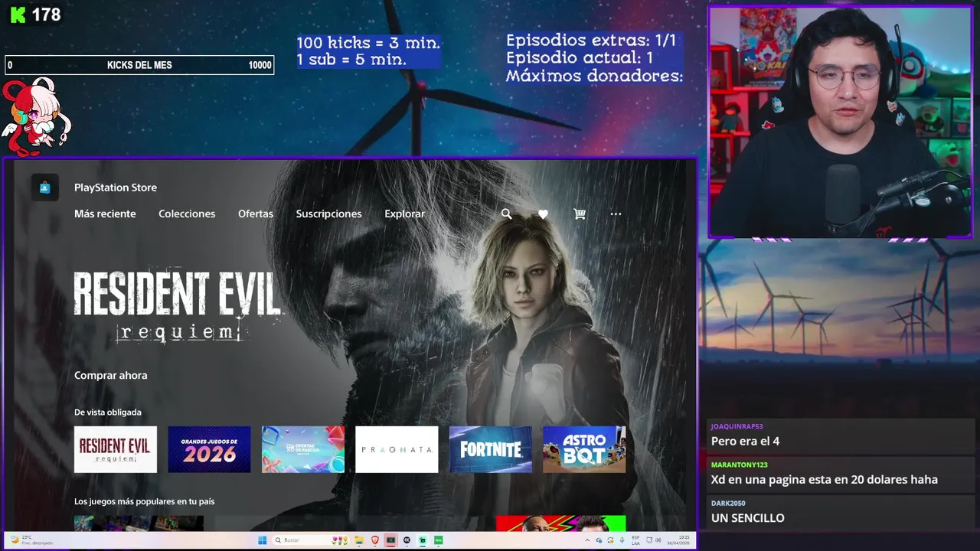Open the weather widget showing 23°C

click(31, 540)
